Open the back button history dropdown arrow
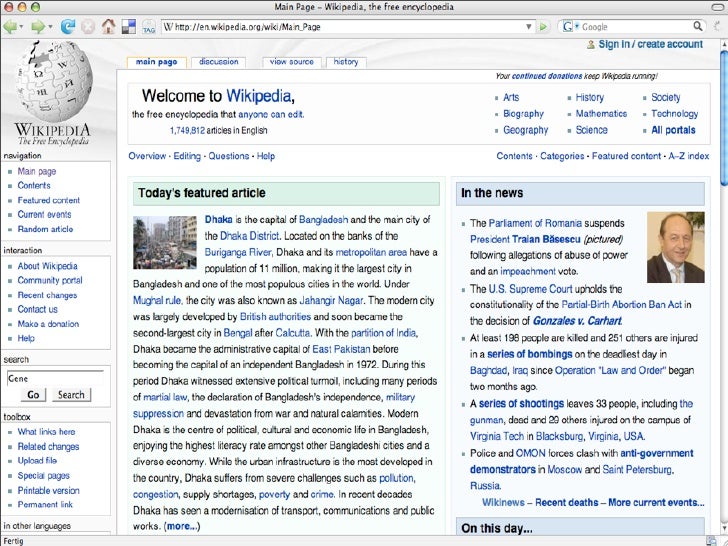The width and height of the screenshot is (728, 546). pyautogui.click(x=21, y=27)
